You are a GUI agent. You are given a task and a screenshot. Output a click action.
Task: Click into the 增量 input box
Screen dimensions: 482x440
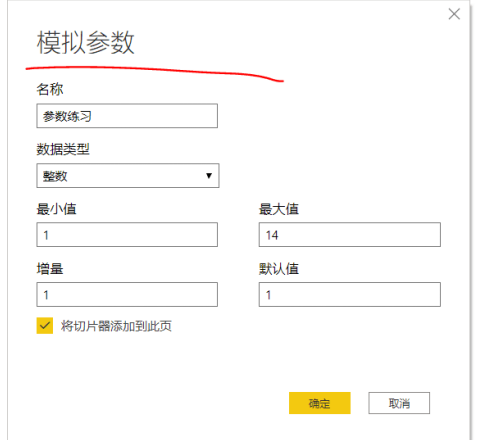tap(127, 295)
